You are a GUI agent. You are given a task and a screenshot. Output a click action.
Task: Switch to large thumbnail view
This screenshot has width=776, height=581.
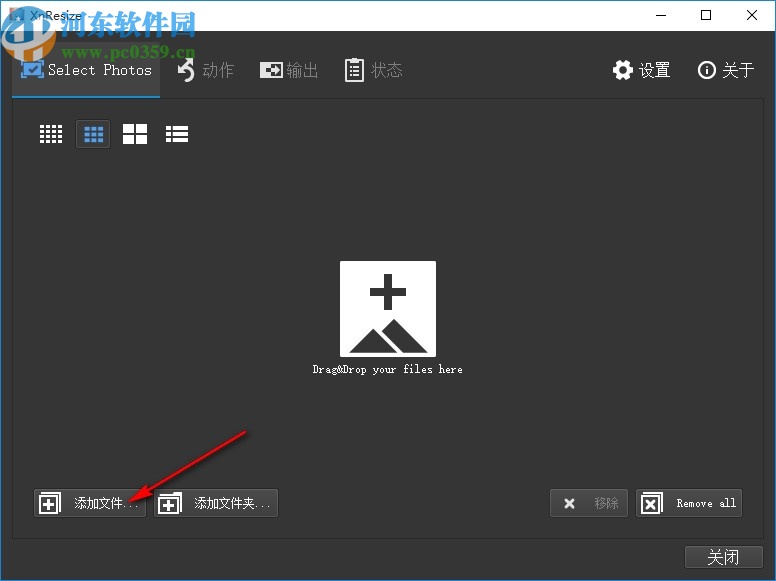135,134
